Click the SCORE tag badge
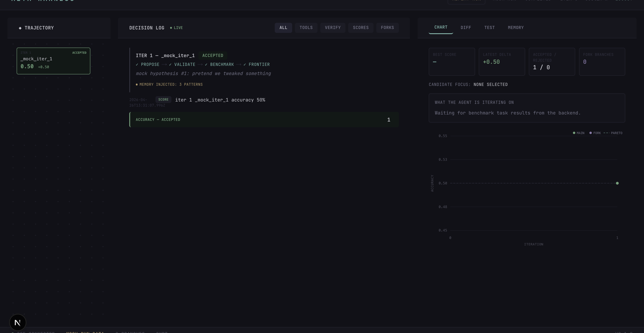 [x=163, y=100]
